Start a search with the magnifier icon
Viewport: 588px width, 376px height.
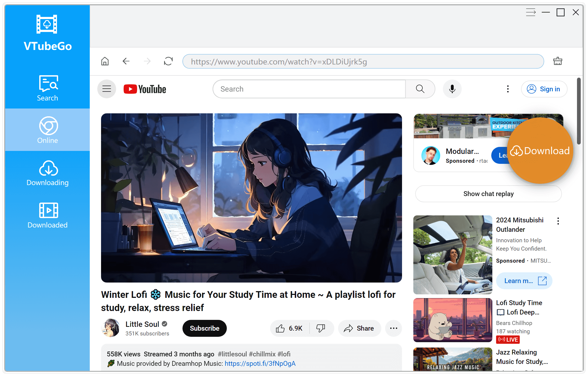click(x=420, y=89)
